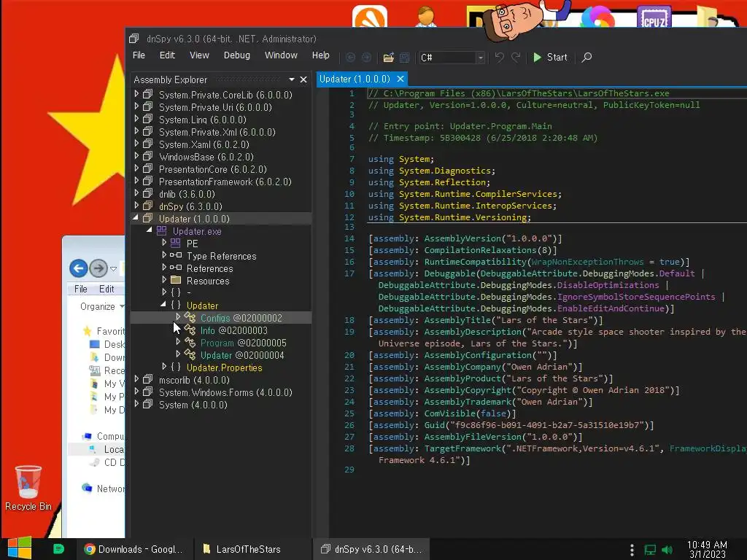Select System.Windows.Forms (4.0.0.0) assembly
The width and height of the screenshot is (747, 560).
[x=225, y=392]
